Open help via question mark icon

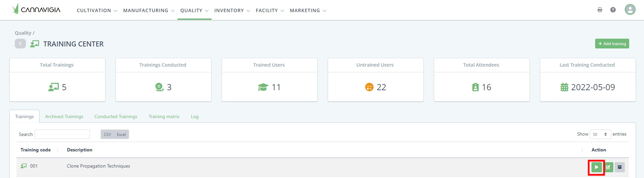(613, 10)
